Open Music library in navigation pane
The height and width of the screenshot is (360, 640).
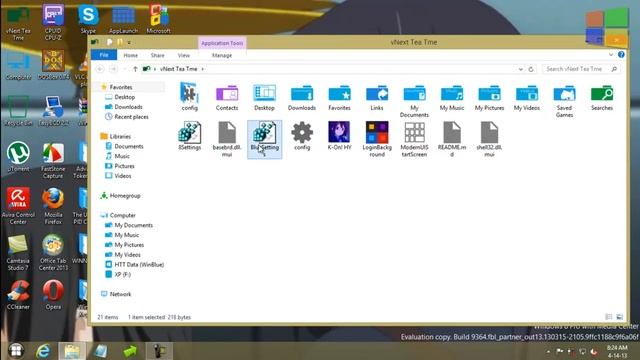point(122,156)
